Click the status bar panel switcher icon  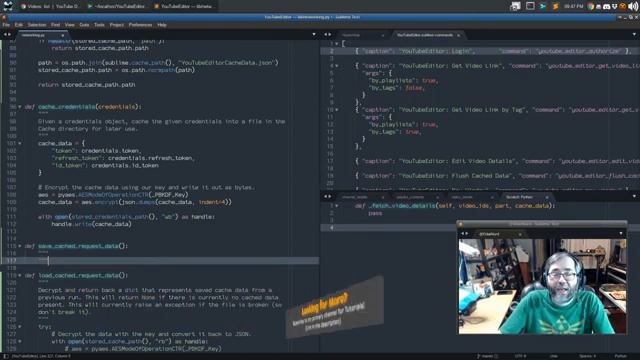[6, 356]
